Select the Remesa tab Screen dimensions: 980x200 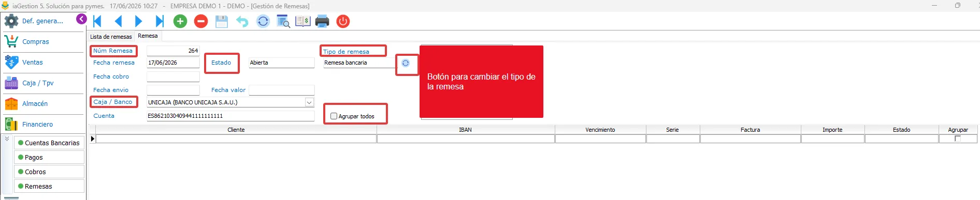coord(148,36)
